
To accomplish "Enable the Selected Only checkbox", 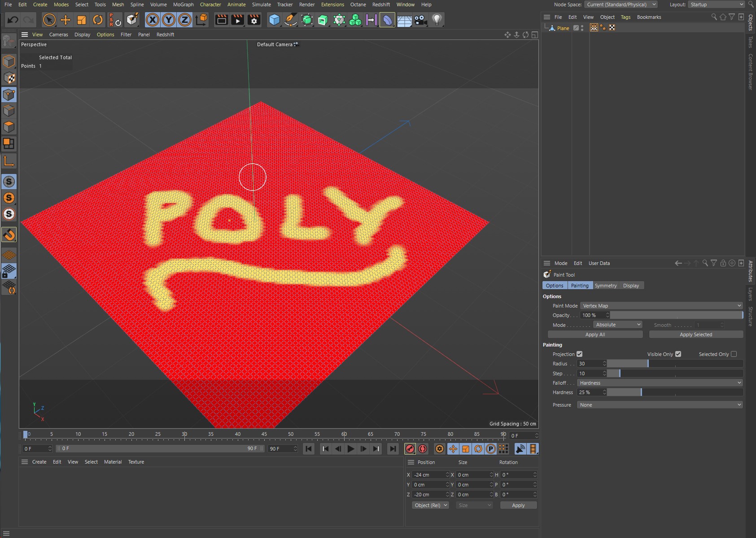I will click(734, 354).
